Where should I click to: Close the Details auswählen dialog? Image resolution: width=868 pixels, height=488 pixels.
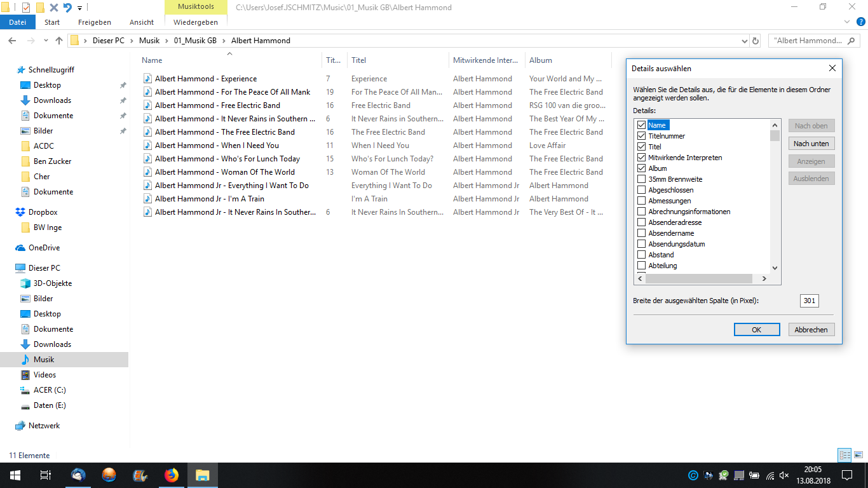click(832, 68)
